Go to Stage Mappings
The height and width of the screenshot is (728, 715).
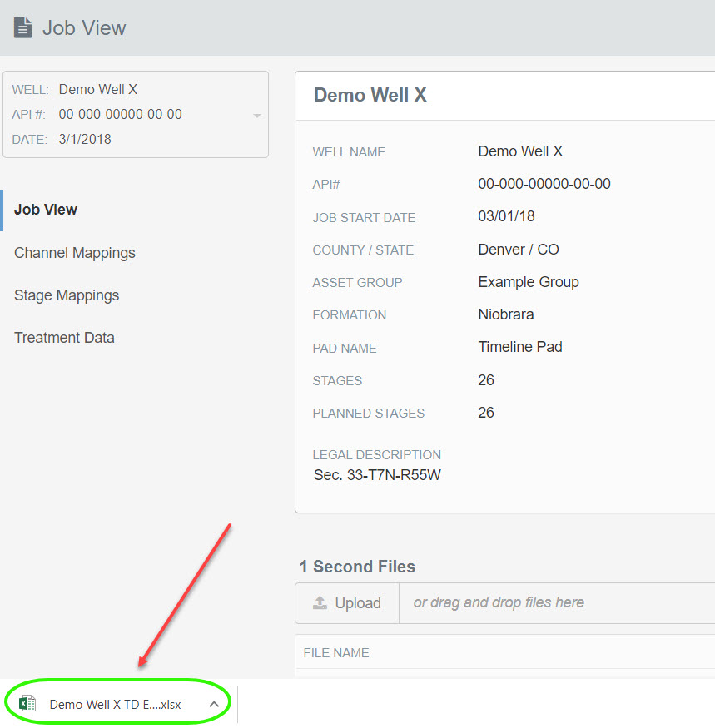point(67,295)
